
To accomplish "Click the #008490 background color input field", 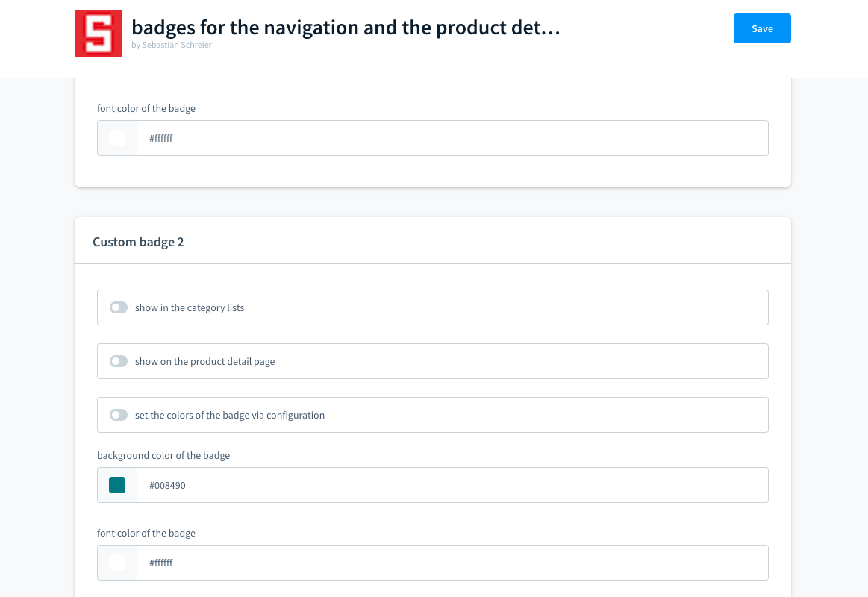I will 452,485.
